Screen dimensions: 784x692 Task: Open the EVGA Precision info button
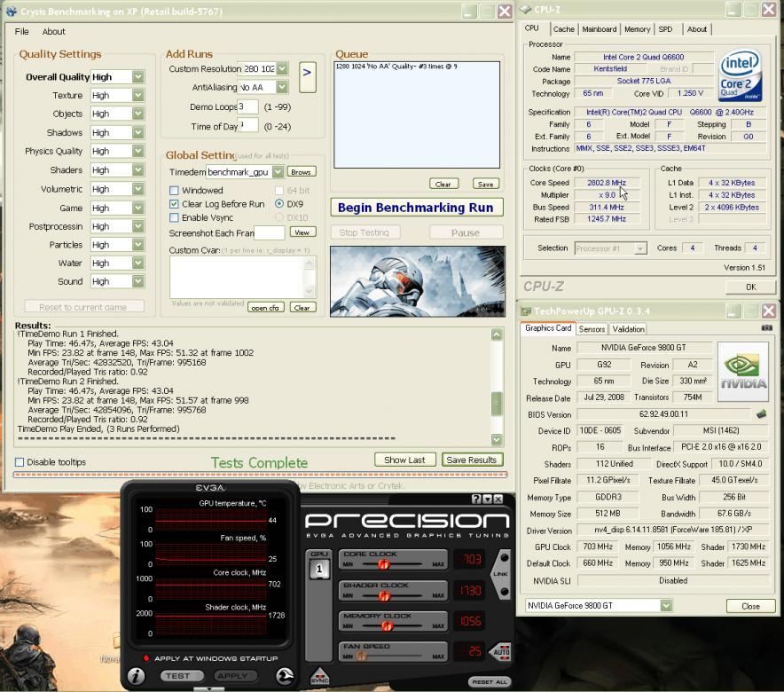(x=136, y=676)
